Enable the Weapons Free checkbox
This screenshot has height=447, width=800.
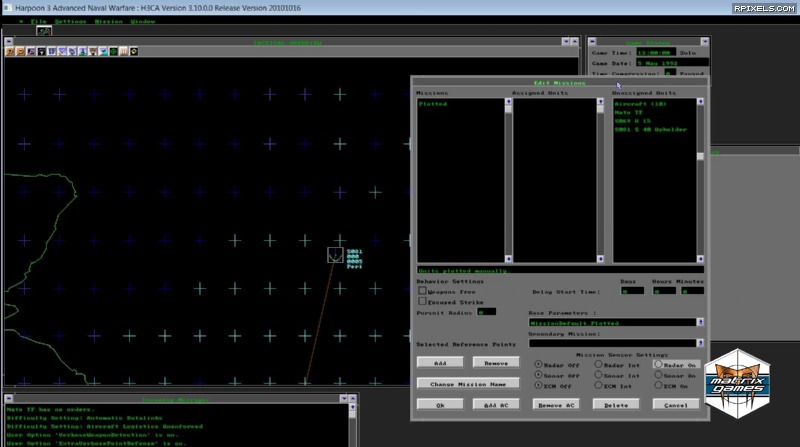(422, 291)
